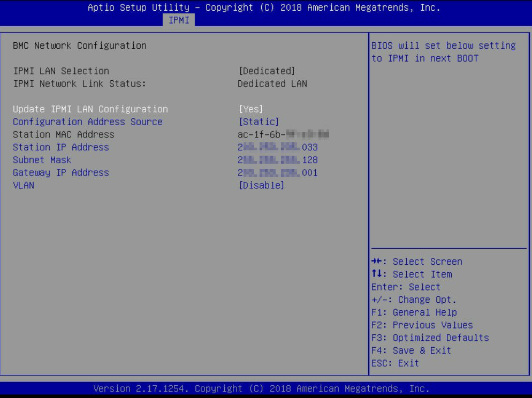Click the F4: Save & Exit hint

click(x=411, y=350)
